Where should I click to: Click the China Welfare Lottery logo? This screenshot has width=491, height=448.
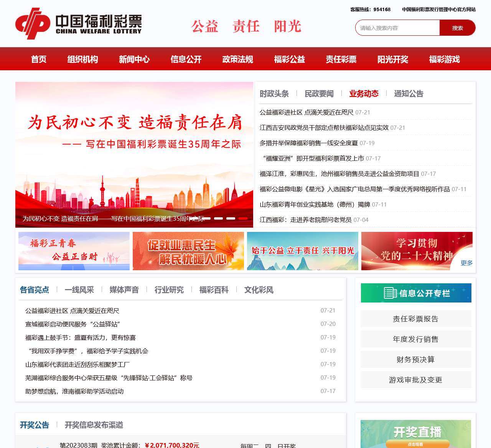(x=79, y=24)
